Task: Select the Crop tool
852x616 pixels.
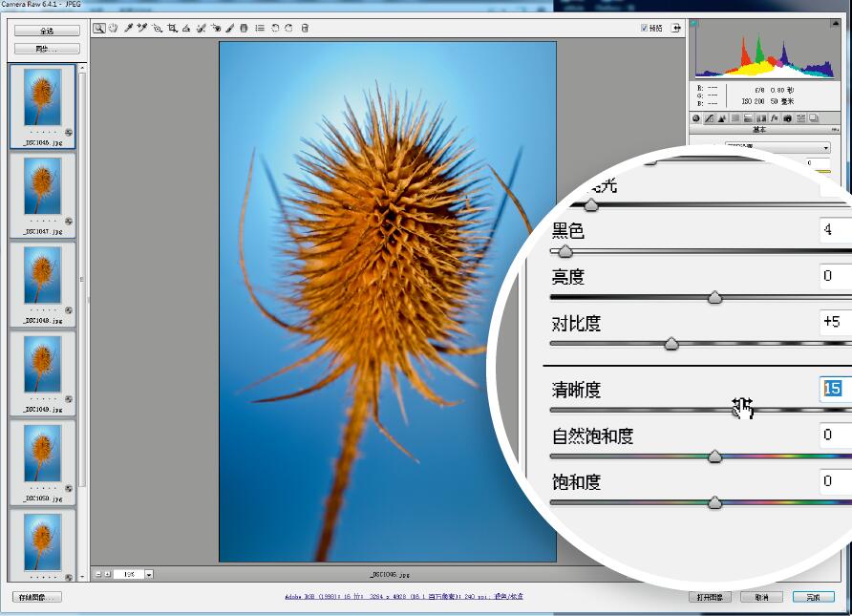Action: pos(172,28)
